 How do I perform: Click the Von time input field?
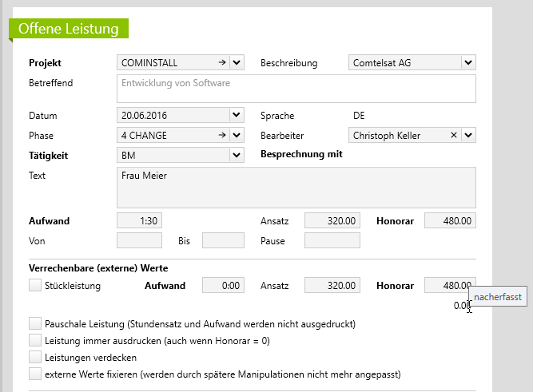click(140, 240)
